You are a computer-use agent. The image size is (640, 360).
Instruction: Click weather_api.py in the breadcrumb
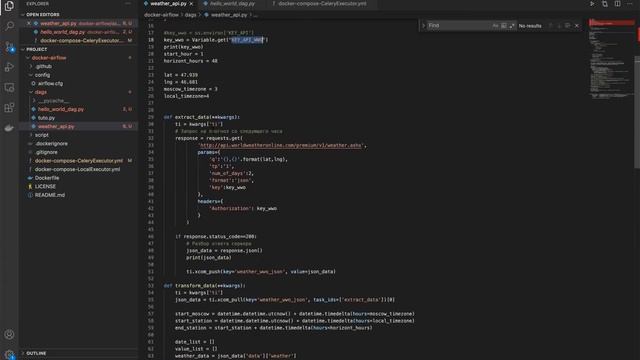[x=229, y=15]
